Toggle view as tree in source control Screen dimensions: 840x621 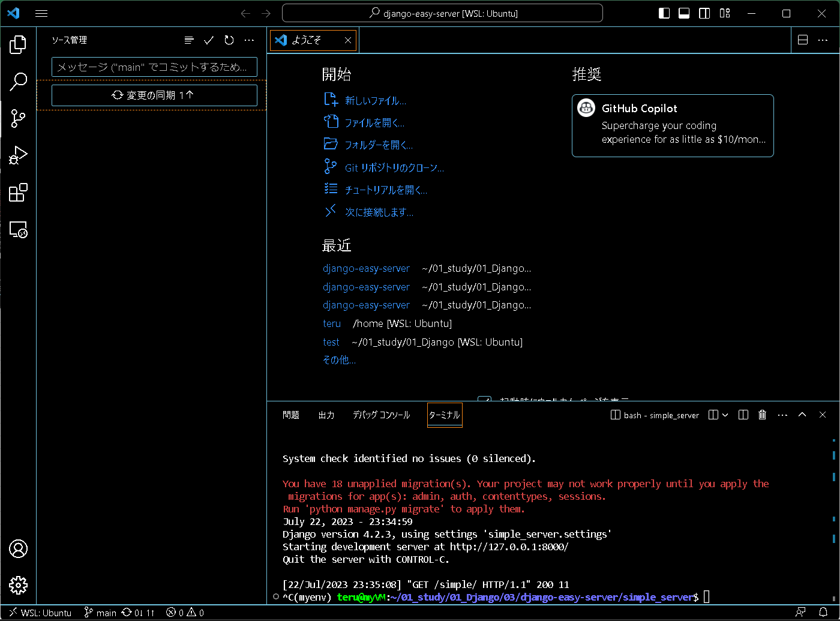189,40
